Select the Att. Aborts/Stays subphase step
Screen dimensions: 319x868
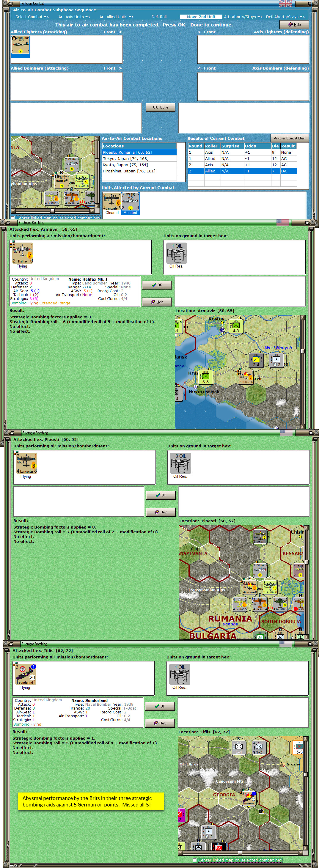pos(243,17)
